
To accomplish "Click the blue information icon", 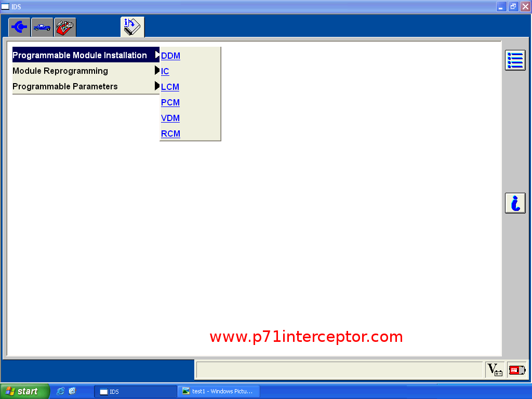I will pyautogui.click(x=515, y=203).
